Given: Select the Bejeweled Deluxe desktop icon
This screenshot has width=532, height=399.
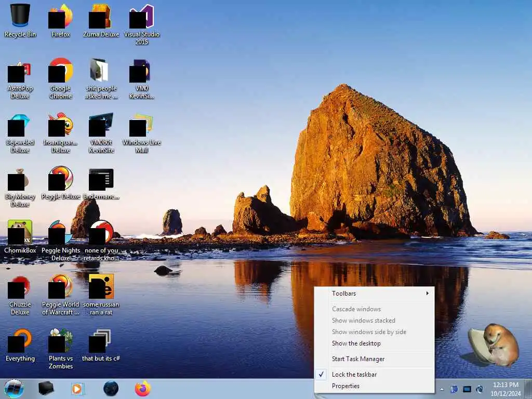Looking at the screenshot, I should click(20, 133).
